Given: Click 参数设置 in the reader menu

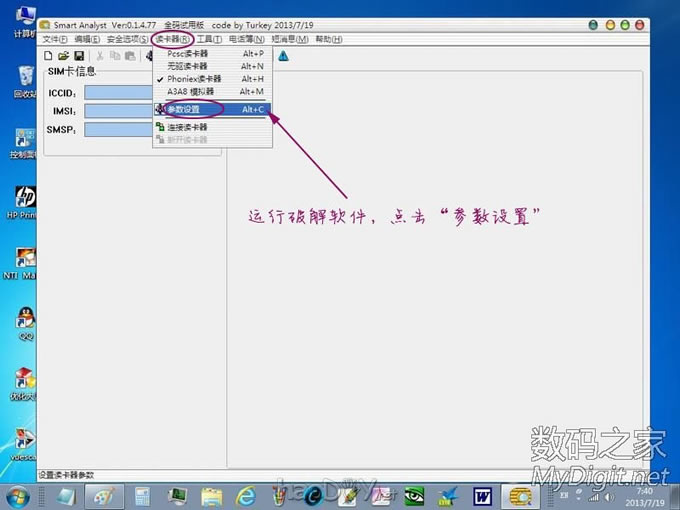Looking at the screenshot, I should [184, 109].
